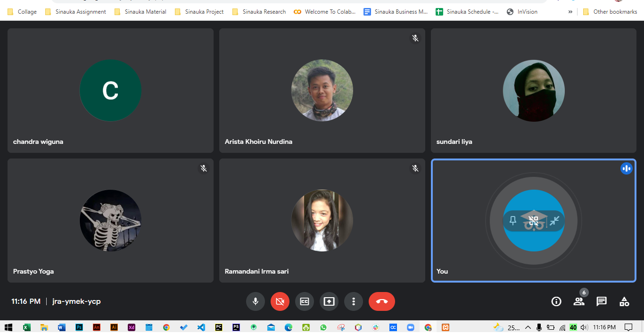Open the more options three-dot menu
Screen dimensions: 644x334
click(354, 301)
